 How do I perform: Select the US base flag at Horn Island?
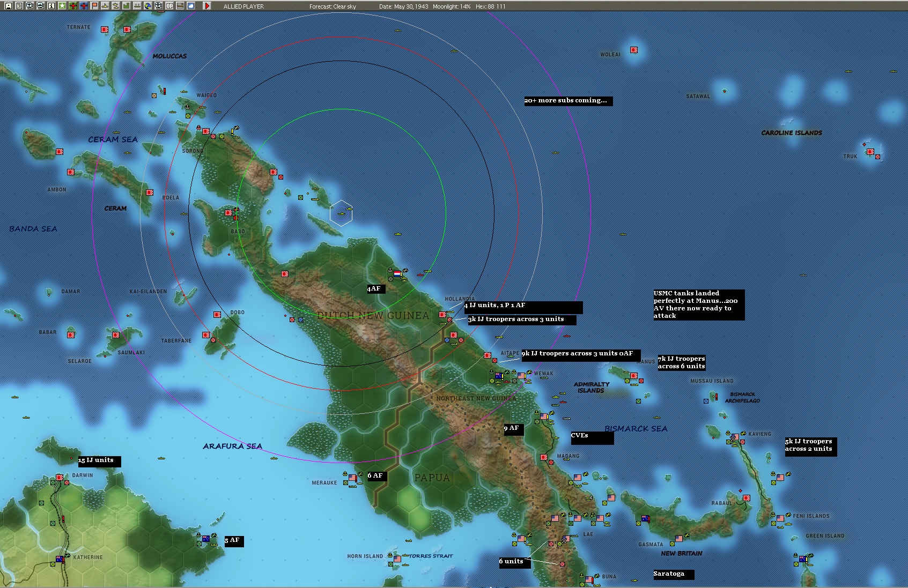pyautogui.click(x=397, y=559)
